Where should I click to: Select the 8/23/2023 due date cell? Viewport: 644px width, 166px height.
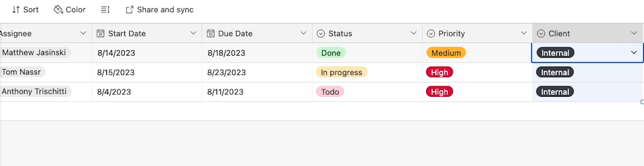pos(257,72)
